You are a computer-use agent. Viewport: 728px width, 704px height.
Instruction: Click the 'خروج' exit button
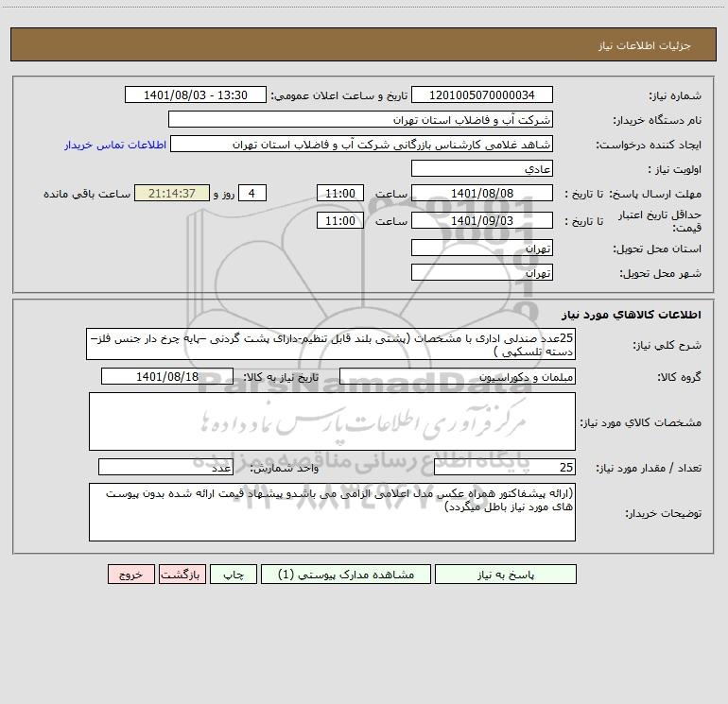tap(130, 574)
